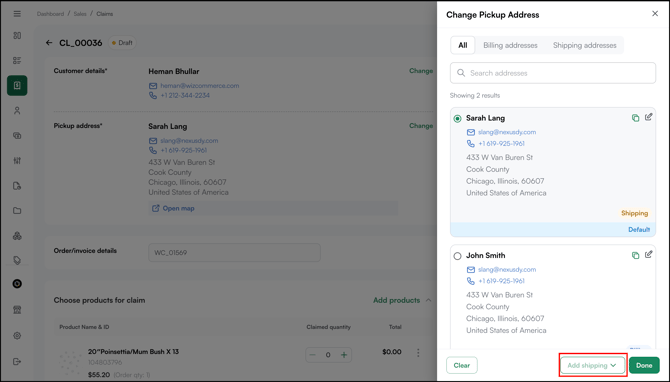The width and height of the screenshot is (670, 382).
Task: Switch to Billing addresses tab
Action: pyautogui.click(x=510, y=45)
